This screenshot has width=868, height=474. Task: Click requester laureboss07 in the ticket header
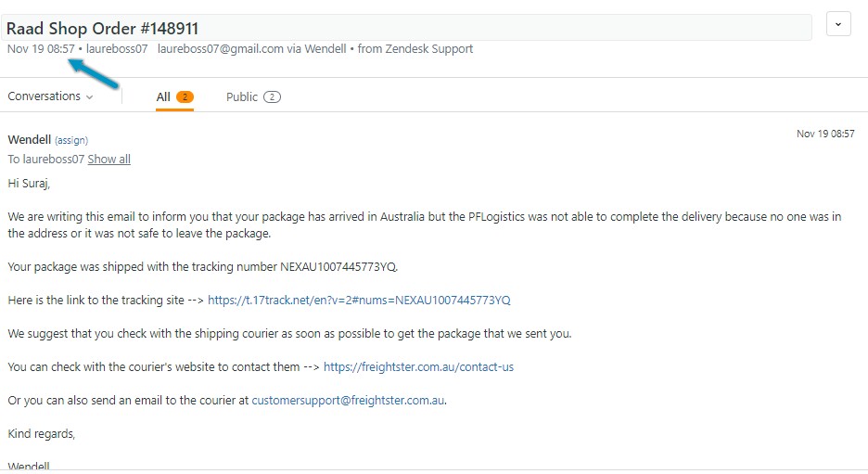click(117, 49)
